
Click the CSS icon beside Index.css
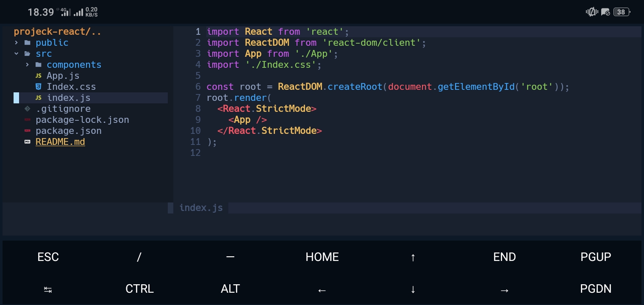[39, 87]
